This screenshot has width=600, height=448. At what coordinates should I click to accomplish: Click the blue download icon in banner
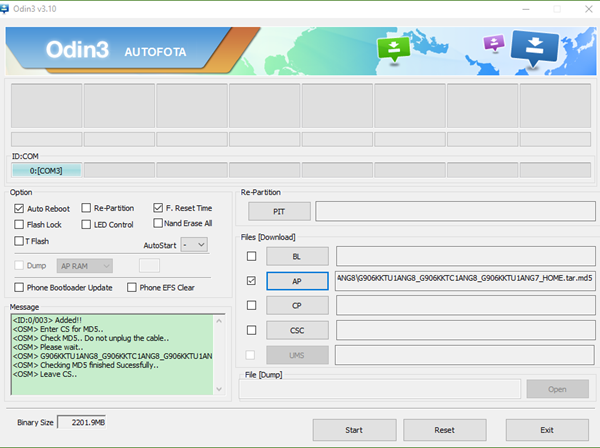pyautogui.click(x=535, y=48)
